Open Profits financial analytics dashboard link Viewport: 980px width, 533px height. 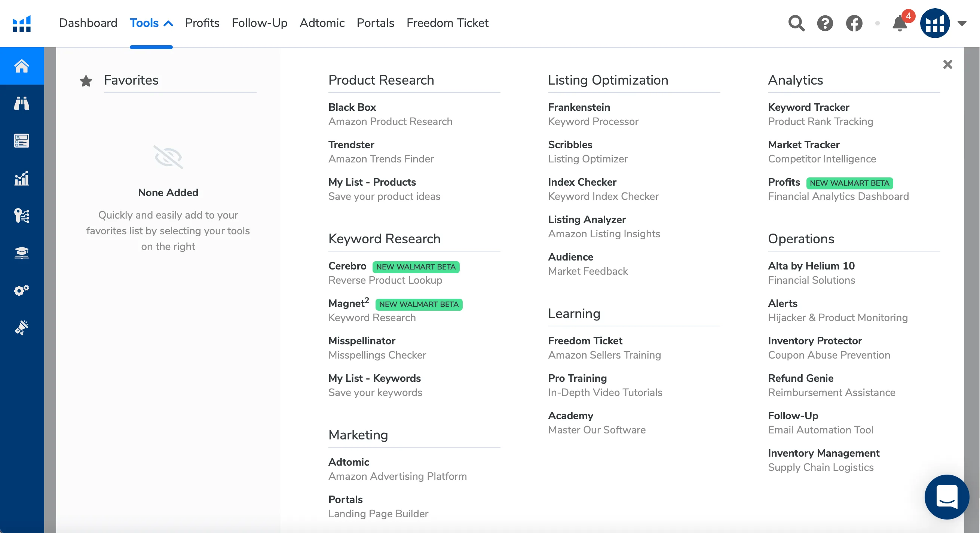[784, 182]
